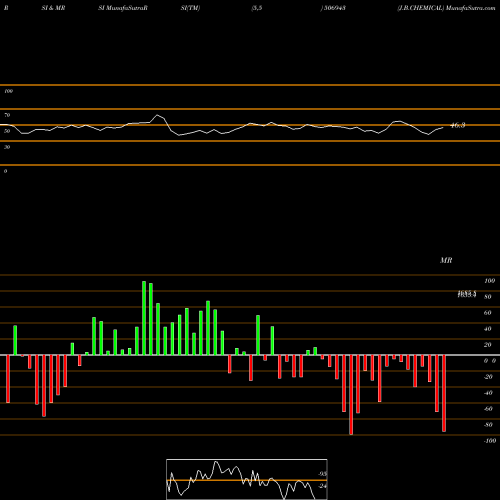
Task: Click the current RSI value '46.3'
Action: coord(458,125)
